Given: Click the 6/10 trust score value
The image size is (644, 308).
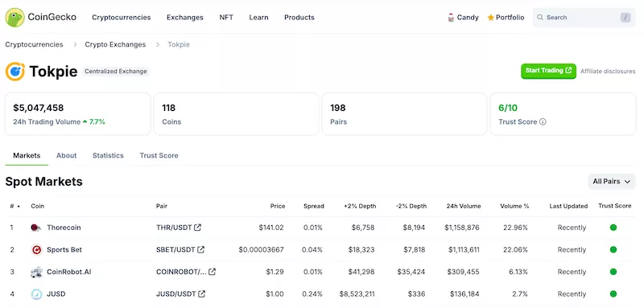Looking at the screenshot, I should tap(508, 109).
